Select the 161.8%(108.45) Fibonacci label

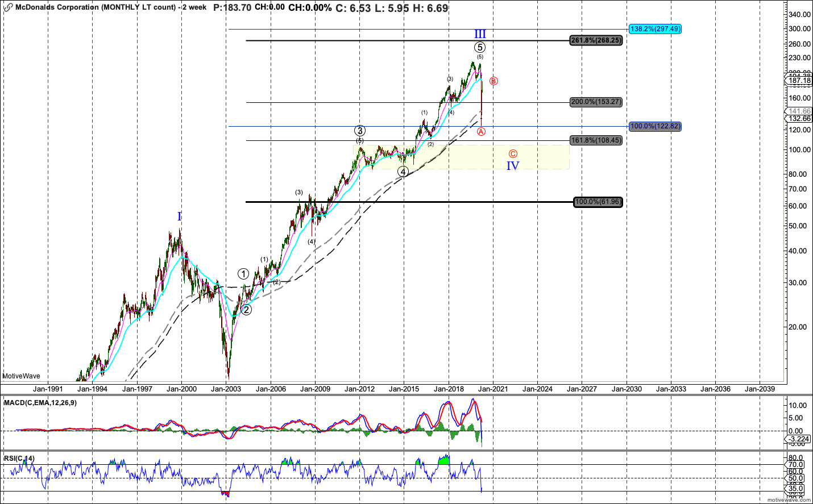point(596,140)
